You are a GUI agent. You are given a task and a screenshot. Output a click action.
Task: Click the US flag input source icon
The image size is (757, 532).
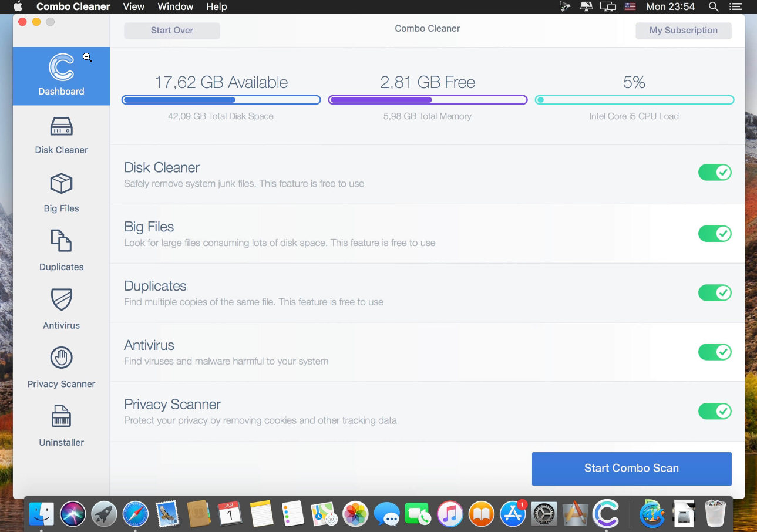(x=630, y=6)
